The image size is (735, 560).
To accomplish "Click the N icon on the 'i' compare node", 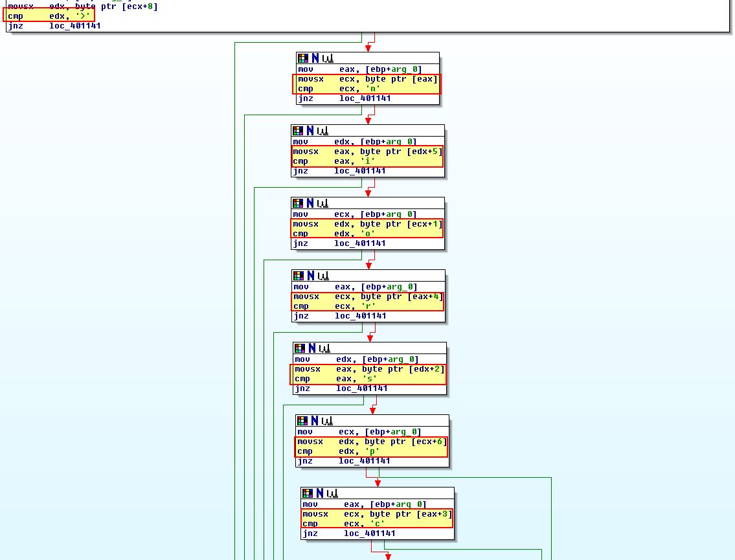I will click(x=310, y=131).
